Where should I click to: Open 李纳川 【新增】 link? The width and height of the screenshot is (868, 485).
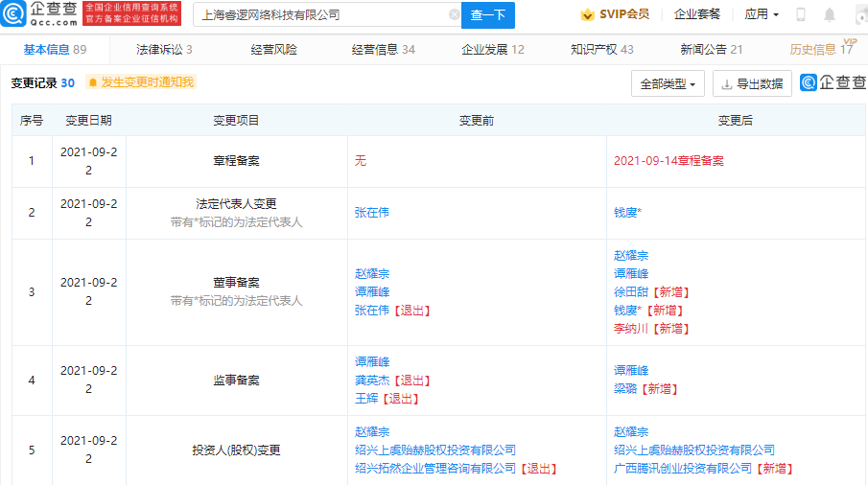651,329
